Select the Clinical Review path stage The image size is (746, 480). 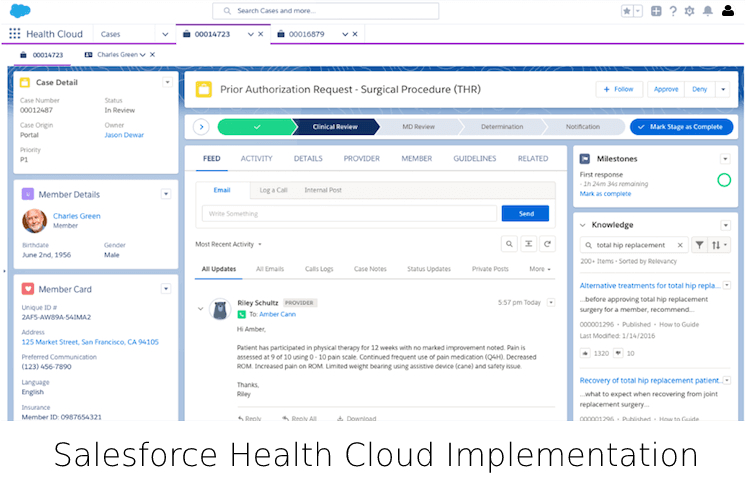(x=335, y=127)
